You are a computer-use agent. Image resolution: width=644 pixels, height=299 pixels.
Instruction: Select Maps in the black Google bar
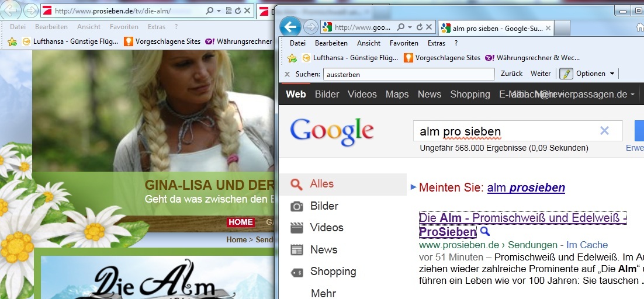tap(397, 94)
